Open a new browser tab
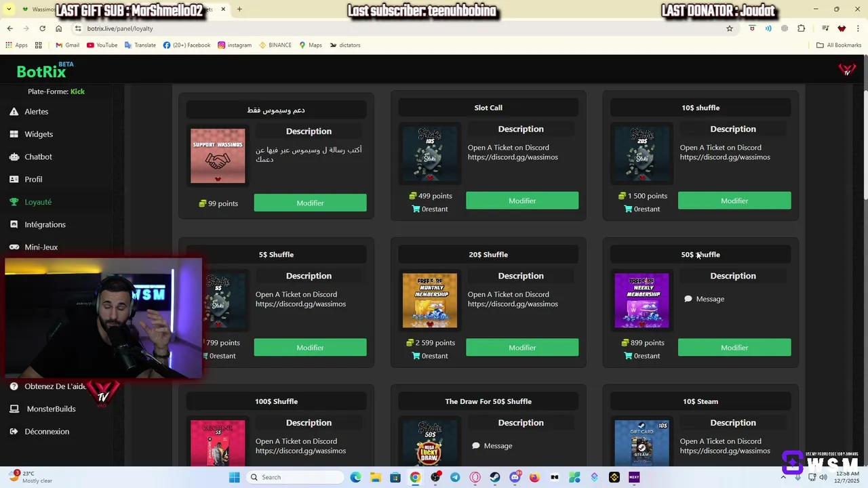This screenshot has height=488, width=868. point(239,9)
